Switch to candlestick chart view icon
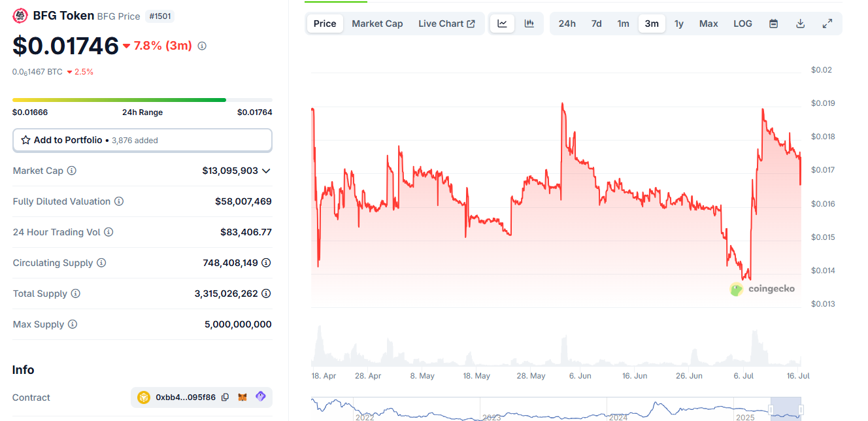This screenshot has height=421, width=868. point(529,24)
